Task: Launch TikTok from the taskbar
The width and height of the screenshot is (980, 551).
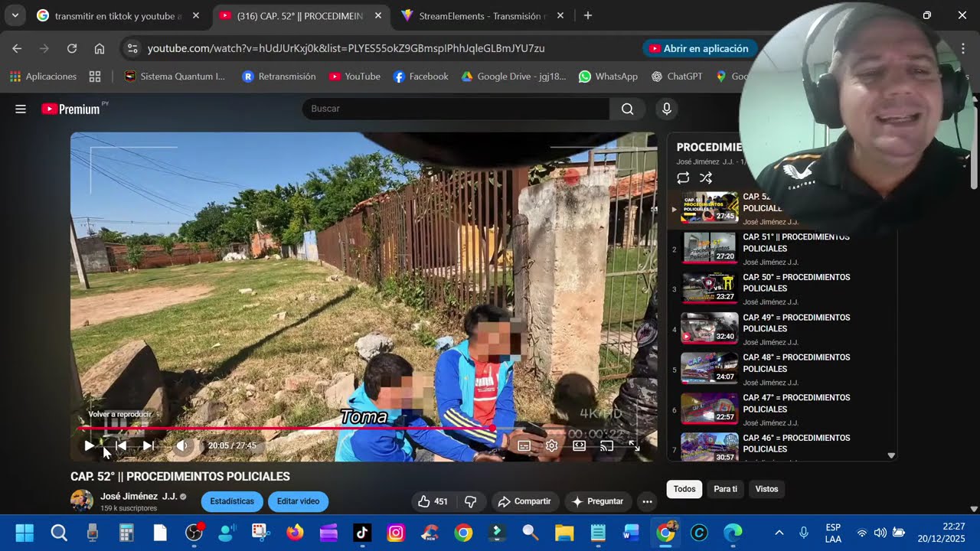Action: pos(362,533)
